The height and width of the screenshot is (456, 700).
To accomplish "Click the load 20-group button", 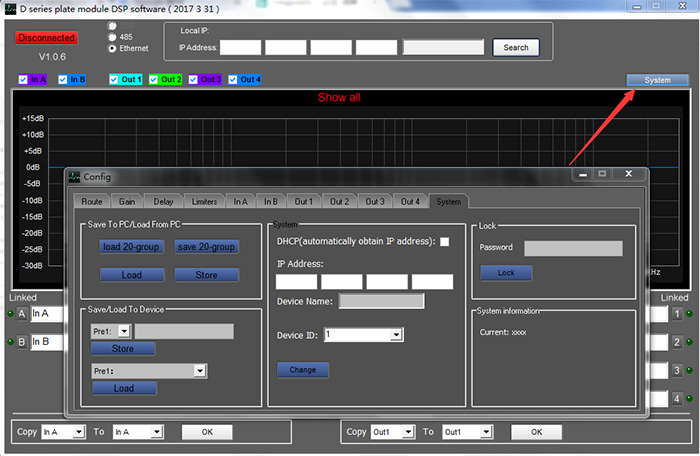I will coord(131,247).
